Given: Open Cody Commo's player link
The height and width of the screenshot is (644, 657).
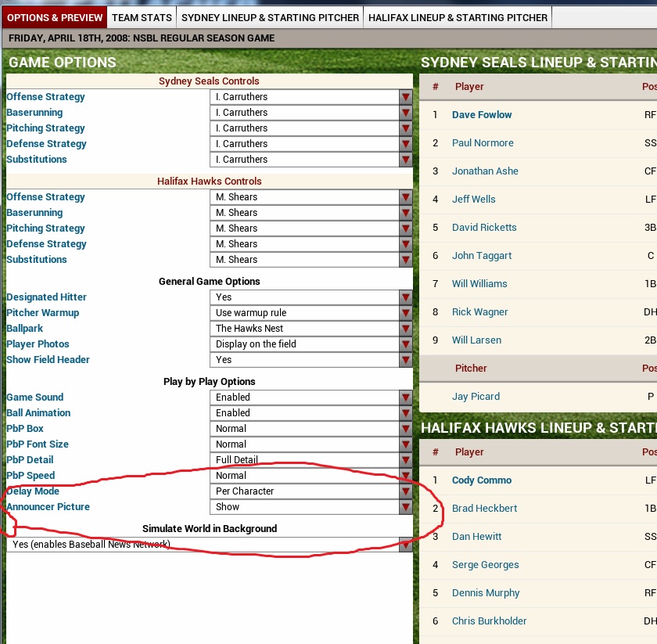Looking at the screenshot, I should (482, 480).
